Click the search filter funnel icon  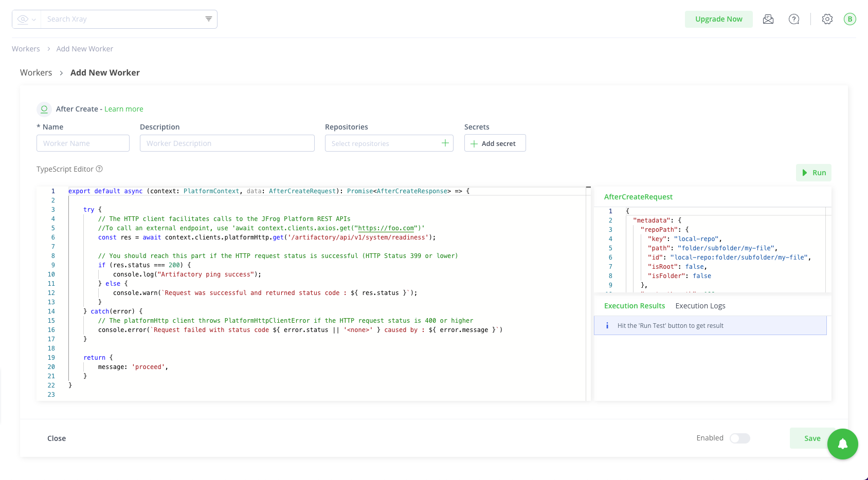point(209,19)
